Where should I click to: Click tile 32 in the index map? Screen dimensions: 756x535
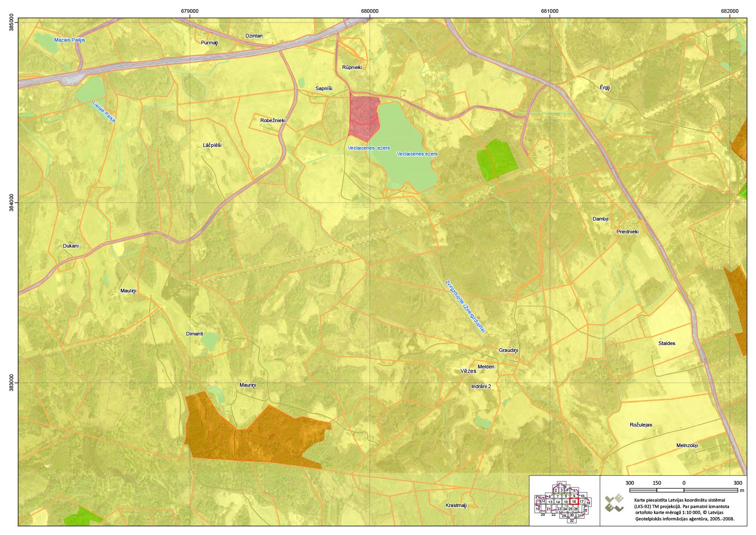click(x=572, y=520)
